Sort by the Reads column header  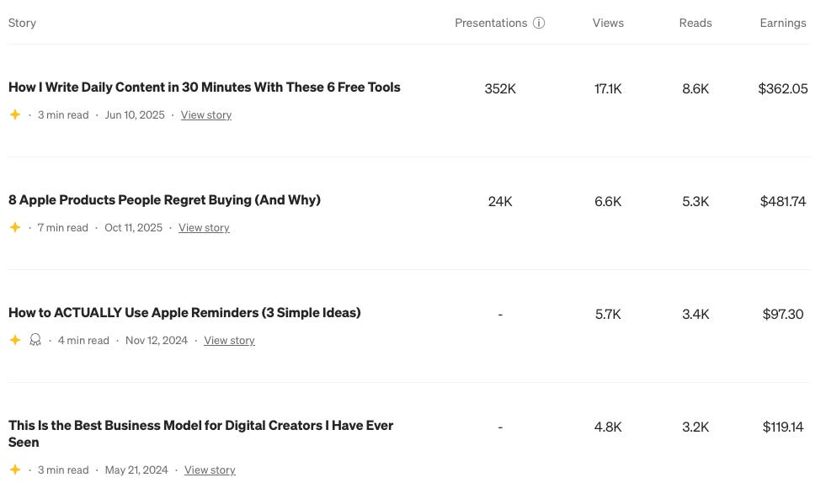pyautogui.click(x=695, y=23)
